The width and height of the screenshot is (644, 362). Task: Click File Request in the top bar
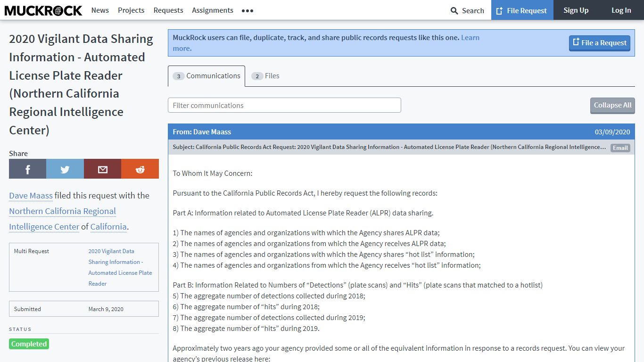pos(522,10)
